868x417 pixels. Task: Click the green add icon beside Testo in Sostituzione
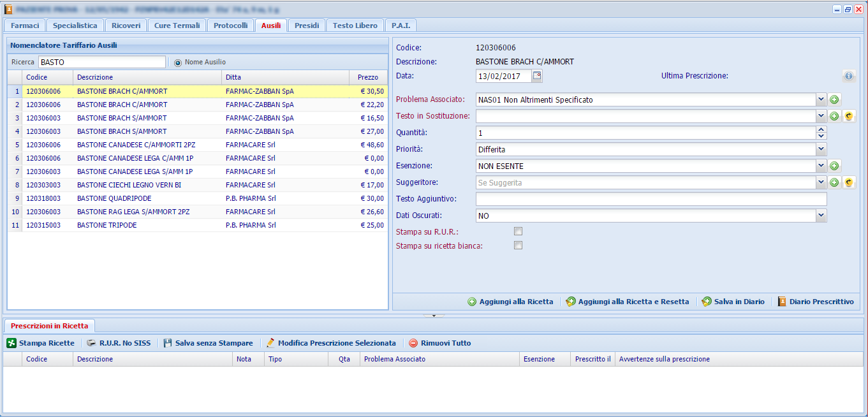834,116
